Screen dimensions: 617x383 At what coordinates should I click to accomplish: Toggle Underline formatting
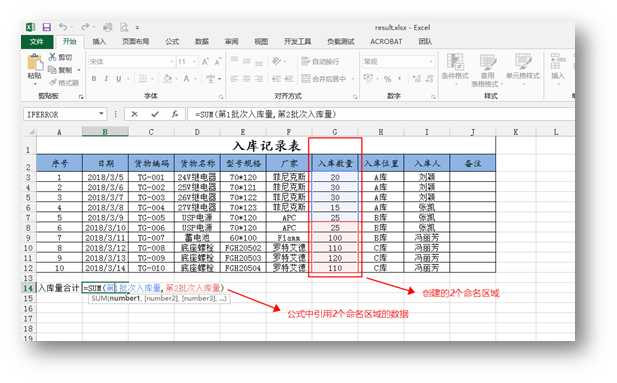[x=118, y=79]
